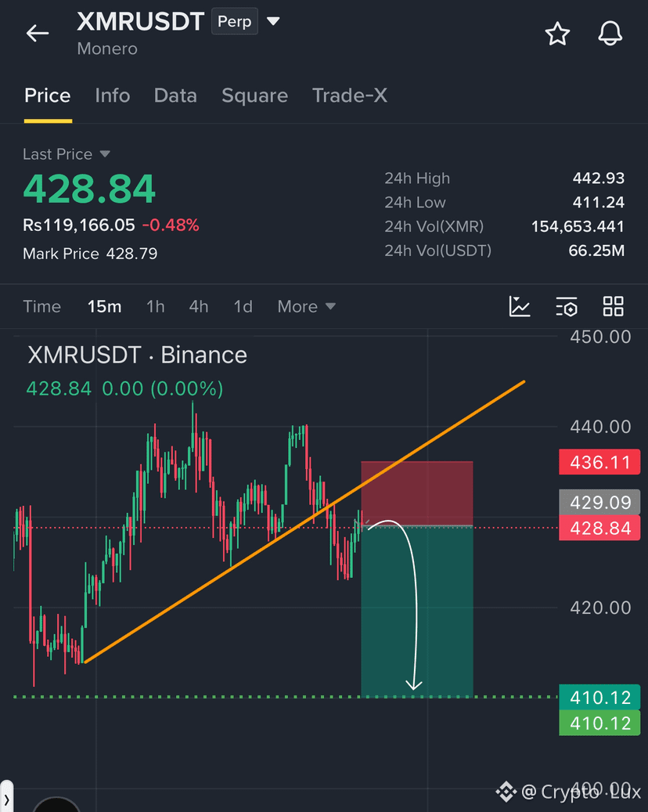Select the 1d timeframe
Image resolution: width=648 pixels, height=812 pixels.
243,307
